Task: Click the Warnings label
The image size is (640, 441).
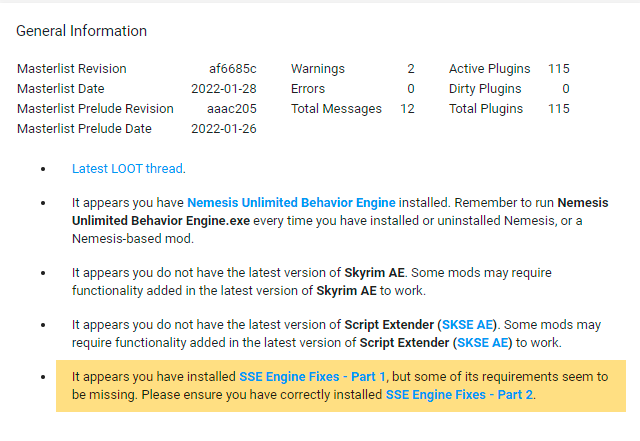Action: coord(318,69)
